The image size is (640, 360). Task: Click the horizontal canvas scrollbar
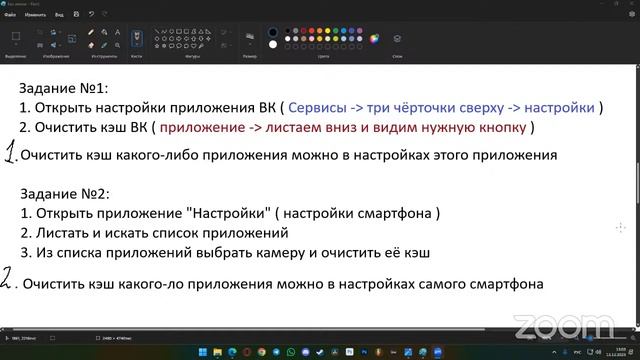point(249,329)
